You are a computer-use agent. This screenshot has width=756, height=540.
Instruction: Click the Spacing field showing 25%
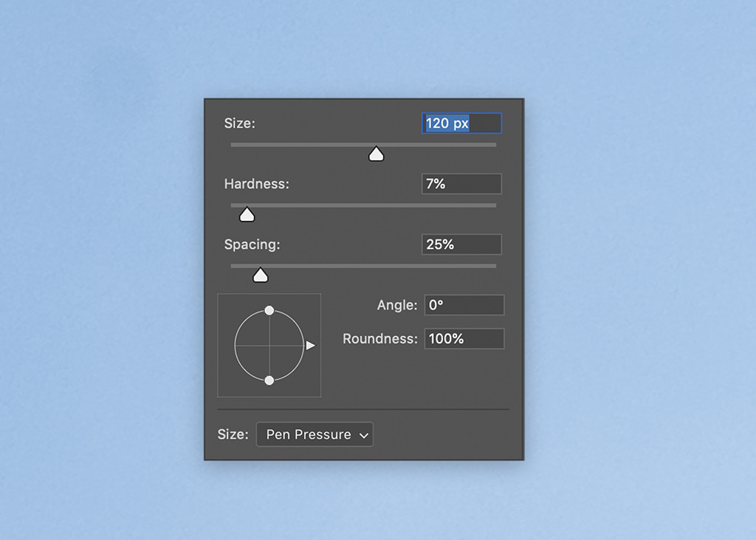point(461,245)
